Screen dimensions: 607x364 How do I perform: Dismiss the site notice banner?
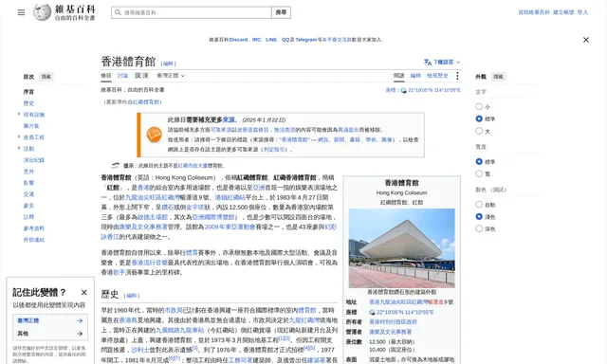click(x=586, y=40)
